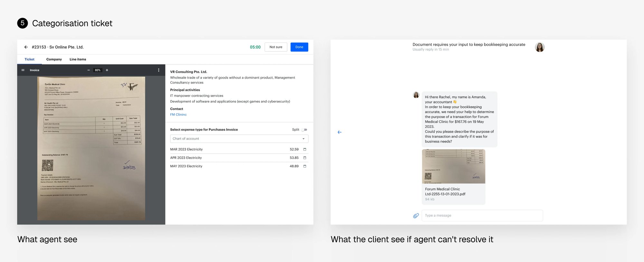Click the 80% zoom level field
The height and width of the screenshot is (262, 644).
98,70
